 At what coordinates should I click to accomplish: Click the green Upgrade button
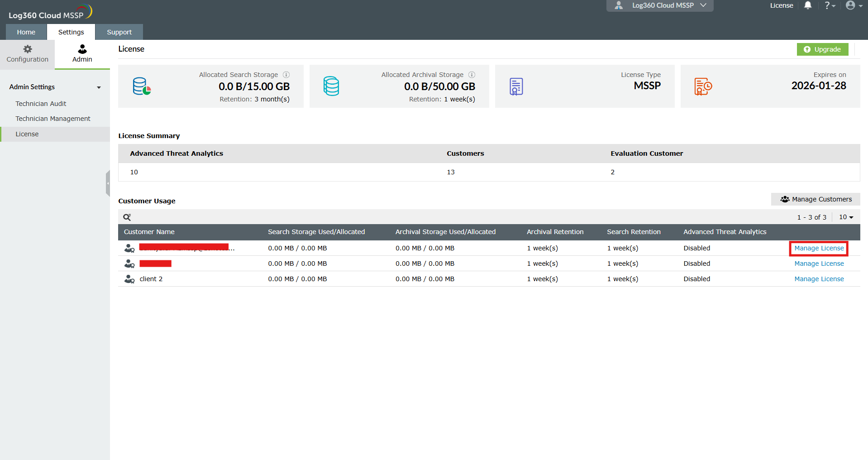[822, 49]
